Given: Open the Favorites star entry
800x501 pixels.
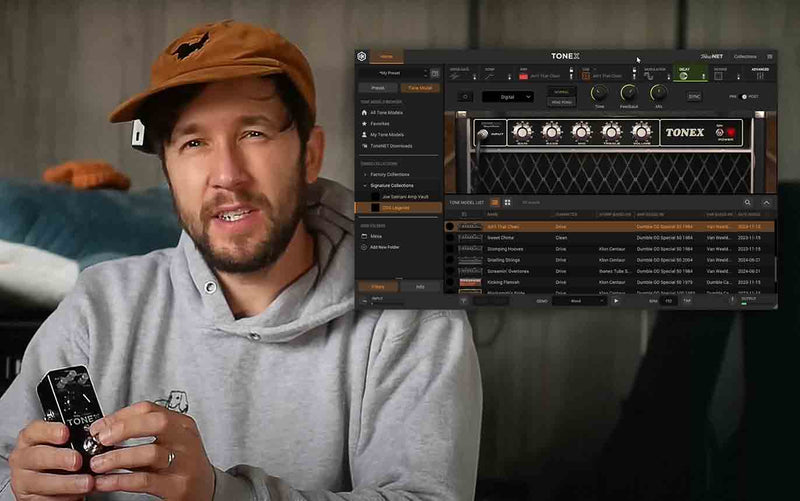Looking at the screenshot, I should point(380,124).
